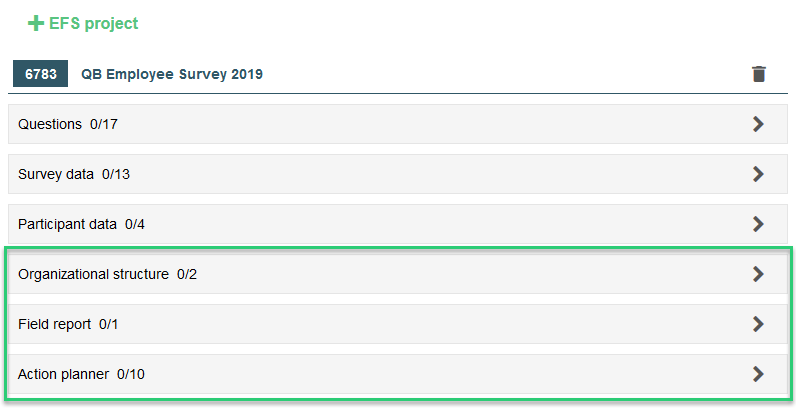Click the Field report row chevron arrow

(758, 324)
